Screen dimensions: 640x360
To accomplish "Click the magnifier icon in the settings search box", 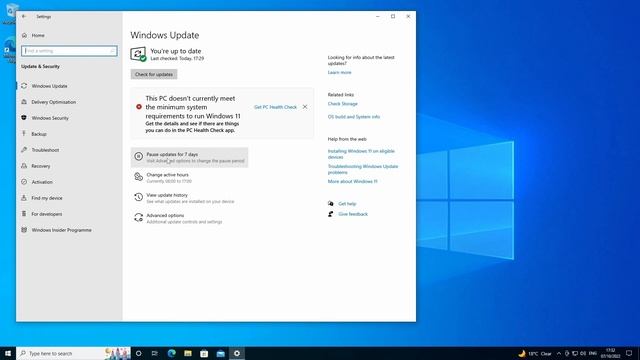I will click(x=113, y=51).
